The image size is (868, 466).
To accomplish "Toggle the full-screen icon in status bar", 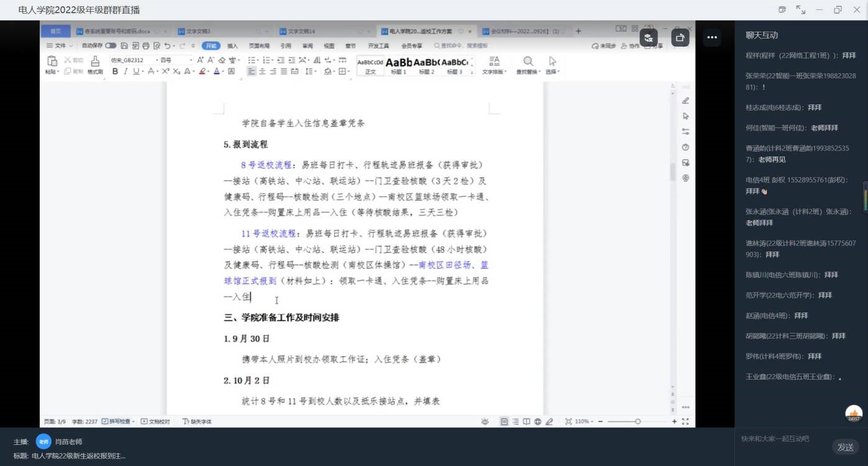I will coord(685,421).
